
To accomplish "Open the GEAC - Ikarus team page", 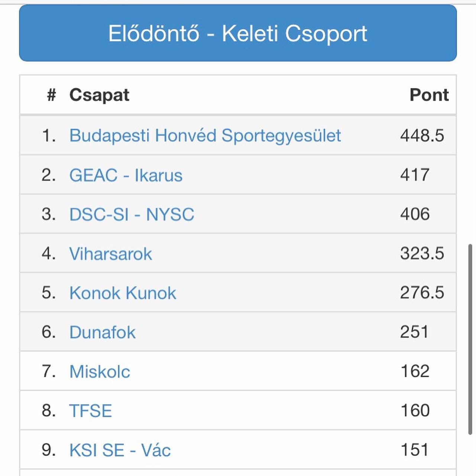I will pos(126,175).
